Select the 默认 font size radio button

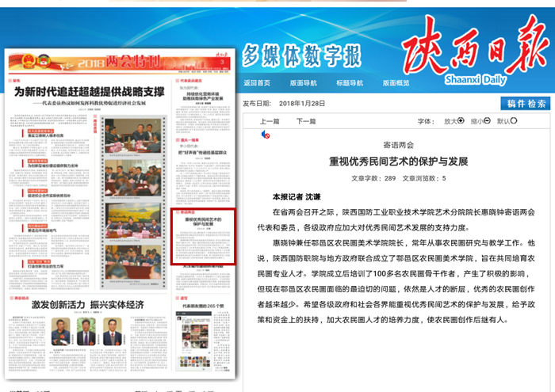(x=514, y=121)
